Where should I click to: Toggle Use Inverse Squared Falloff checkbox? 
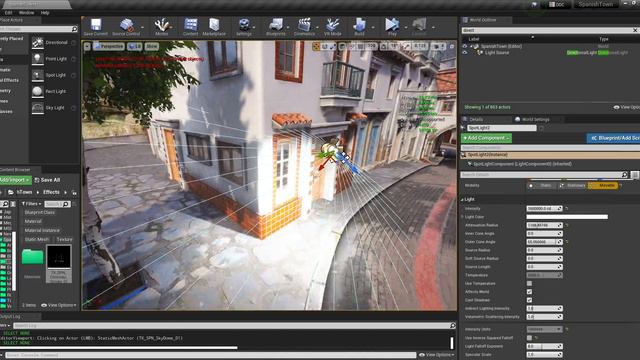tap(529, 338)
